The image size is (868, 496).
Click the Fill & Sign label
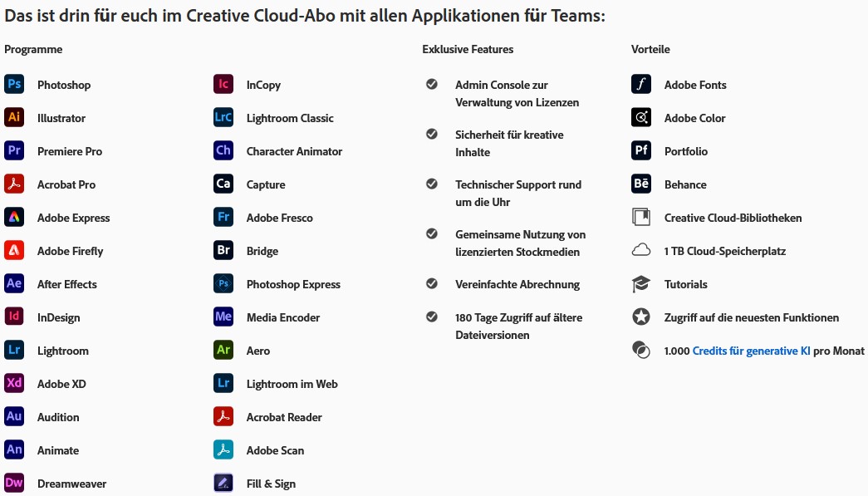(272, 484)
